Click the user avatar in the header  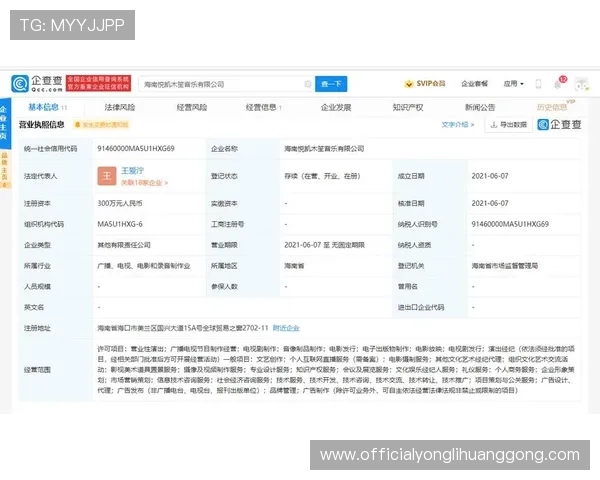[x=582, y=84]
